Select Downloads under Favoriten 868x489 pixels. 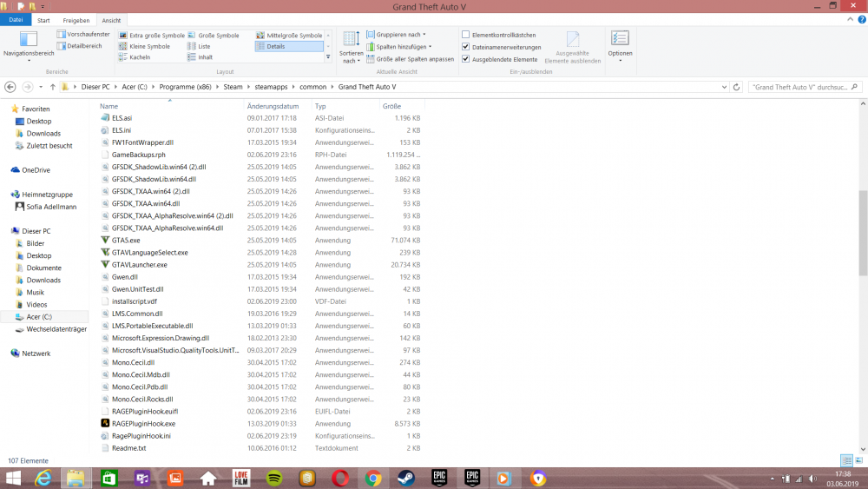(43, 134)
